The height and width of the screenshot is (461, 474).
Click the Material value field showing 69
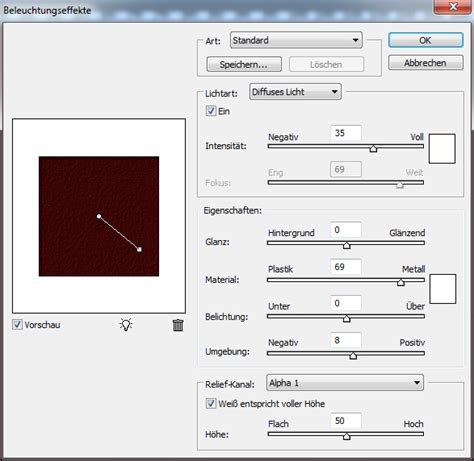[x=346, y=267]
